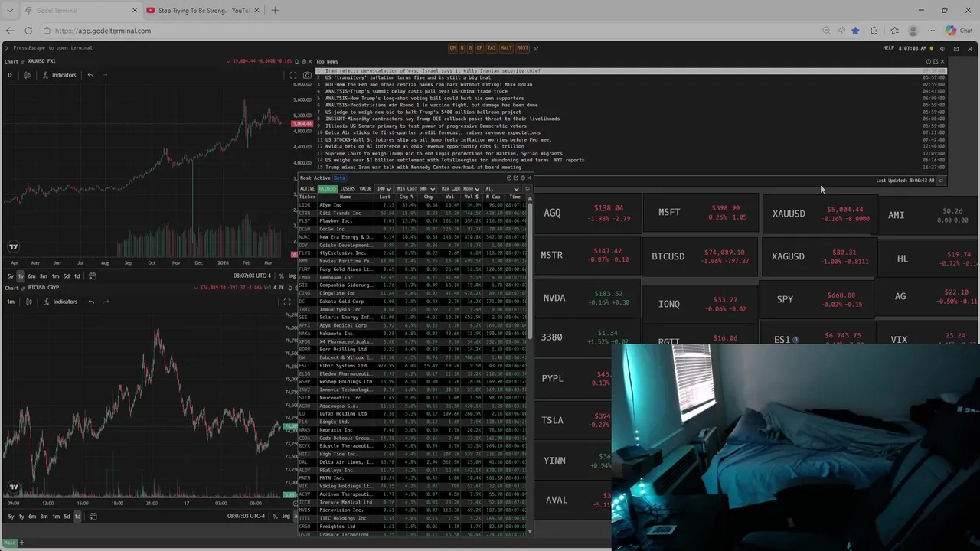
Task: Click the CF shortcut button
Action: click(x=479, y=48)
